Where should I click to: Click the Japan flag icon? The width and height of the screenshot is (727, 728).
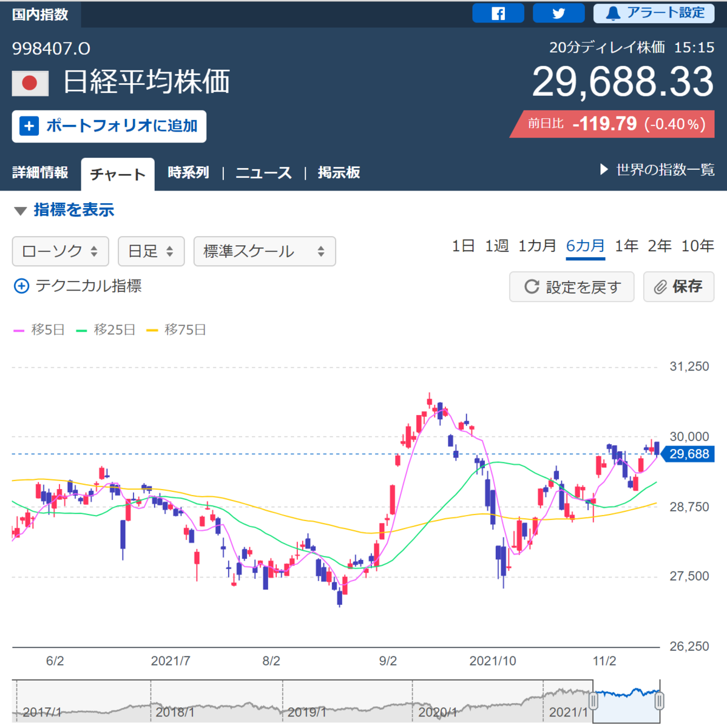(x=30, y=83)
